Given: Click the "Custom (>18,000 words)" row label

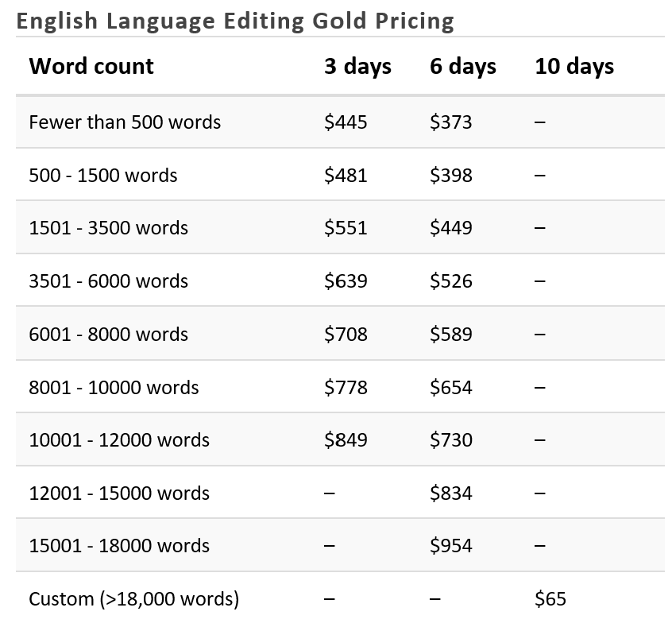Looking at the screenshot, I should click(133, 598).
